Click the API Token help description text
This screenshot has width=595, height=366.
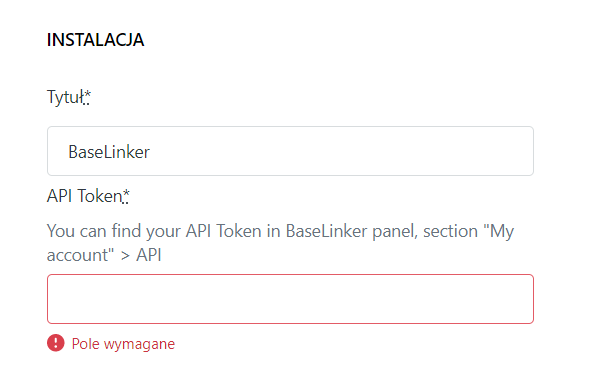pyautogui.click(x=280, y=243)
